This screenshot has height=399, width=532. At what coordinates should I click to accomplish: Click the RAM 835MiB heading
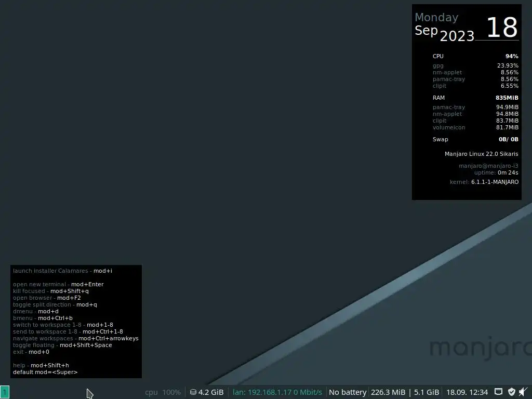click(475, 98)
